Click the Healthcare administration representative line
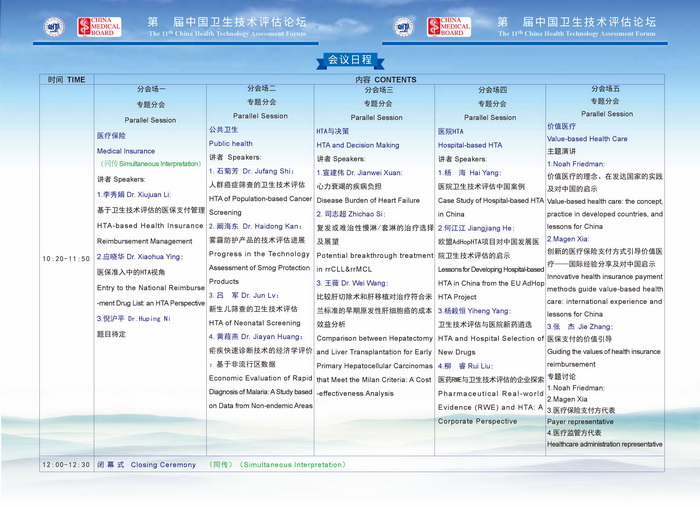 pyautogui.click(x=605, y=445)
